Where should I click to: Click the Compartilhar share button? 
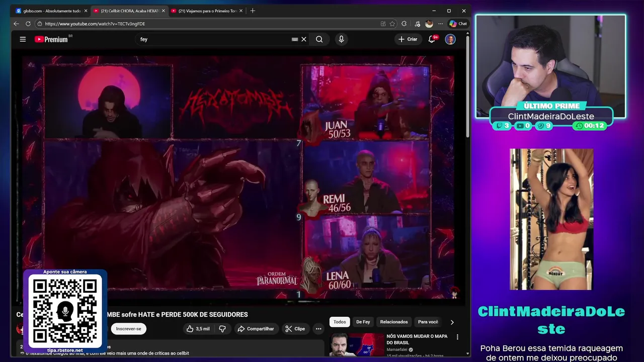coord(256,329)
